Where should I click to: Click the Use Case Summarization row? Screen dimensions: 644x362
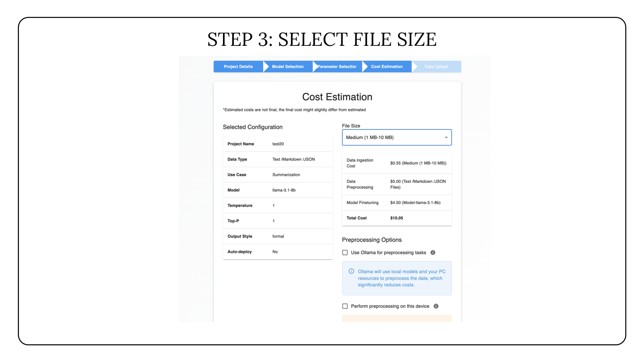tap(278, 175)
